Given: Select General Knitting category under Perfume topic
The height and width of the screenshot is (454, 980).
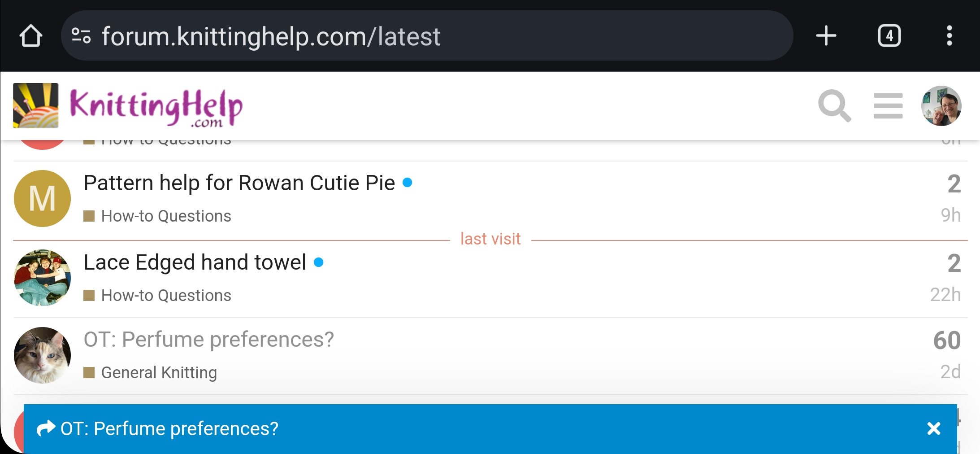Looking at the screenshot, I should point(159,373).
